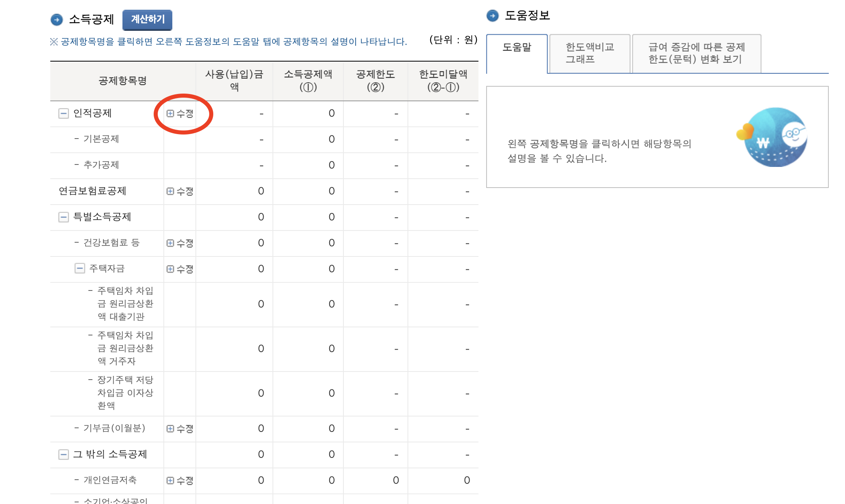Image resolution: width=845 pixels, height=504 pixels.
Task: Select the 도움말 tab
Action: [x=517, y=47]
